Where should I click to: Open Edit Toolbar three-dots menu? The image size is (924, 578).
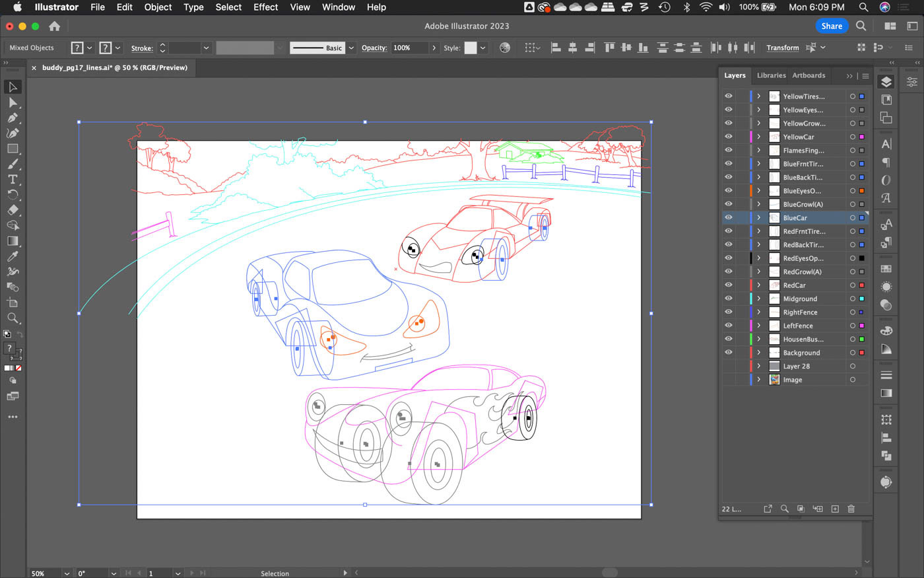tap(13, 417)
